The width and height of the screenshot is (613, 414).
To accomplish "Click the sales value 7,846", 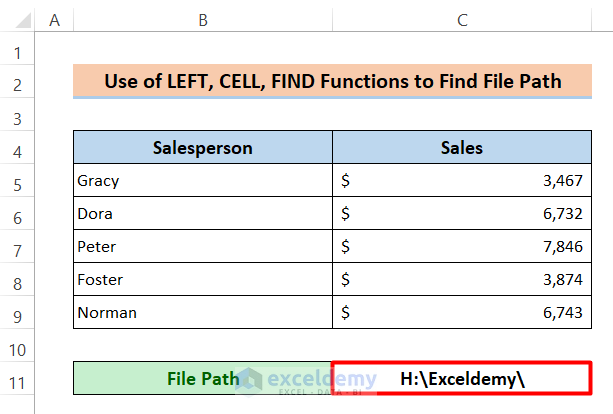I will [462, 247].
